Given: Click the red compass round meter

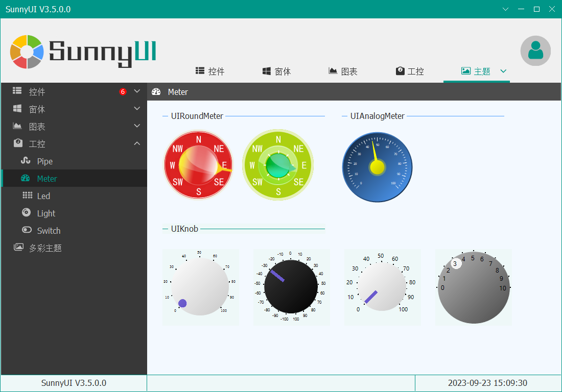Looking at the screenshot, I should click(x=198, y=165).
